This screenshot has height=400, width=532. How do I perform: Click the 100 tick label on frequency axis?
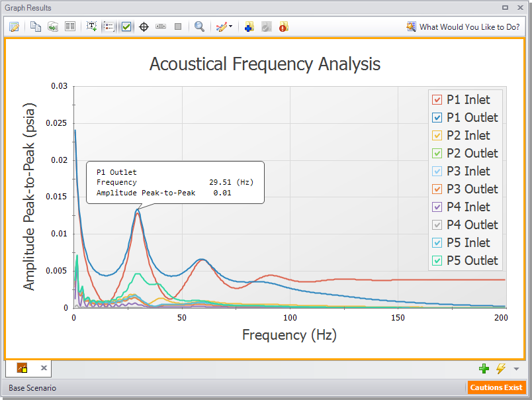coord(290,317)
